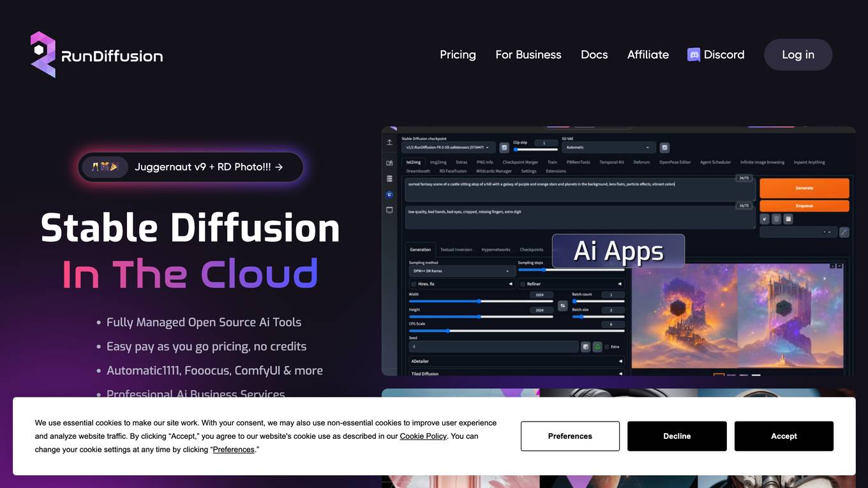Viewport: 868px width, 488px height.
Task: Open the For Business page
Action: coord(528,55)
